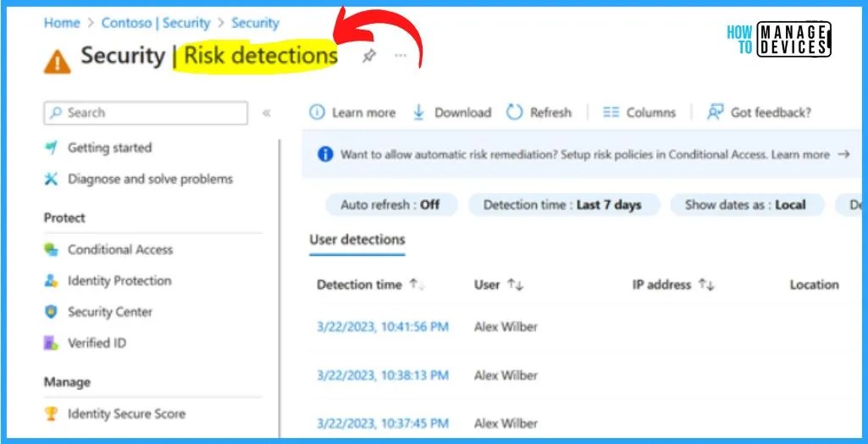Image resolution: width=868 pixels, height=444 pixels.
Task: Click the Download arrow icon
Action: point(419,113)
